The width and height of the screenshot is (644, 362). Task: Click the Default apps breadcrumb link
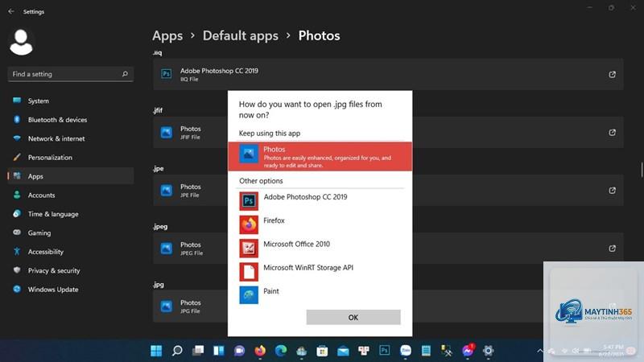point(240,35)
